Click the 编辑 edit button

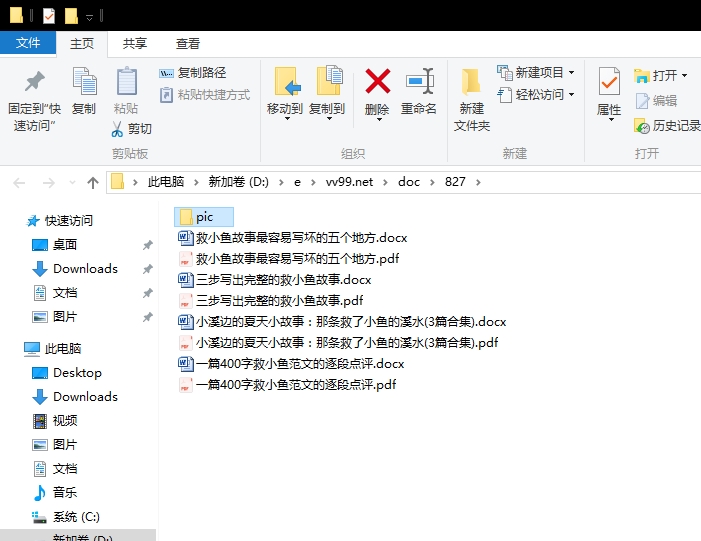[x=656, y=101]
